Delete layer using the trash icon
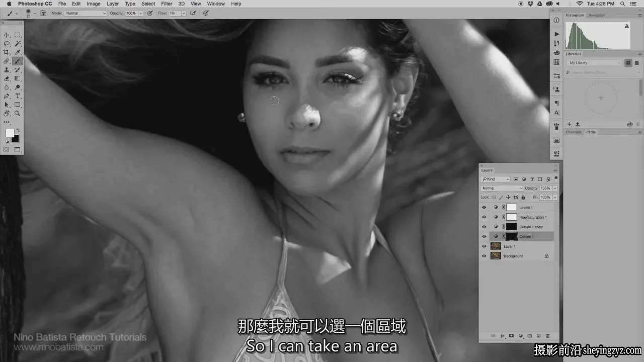 pyautogui.click(x=547, y=336)
